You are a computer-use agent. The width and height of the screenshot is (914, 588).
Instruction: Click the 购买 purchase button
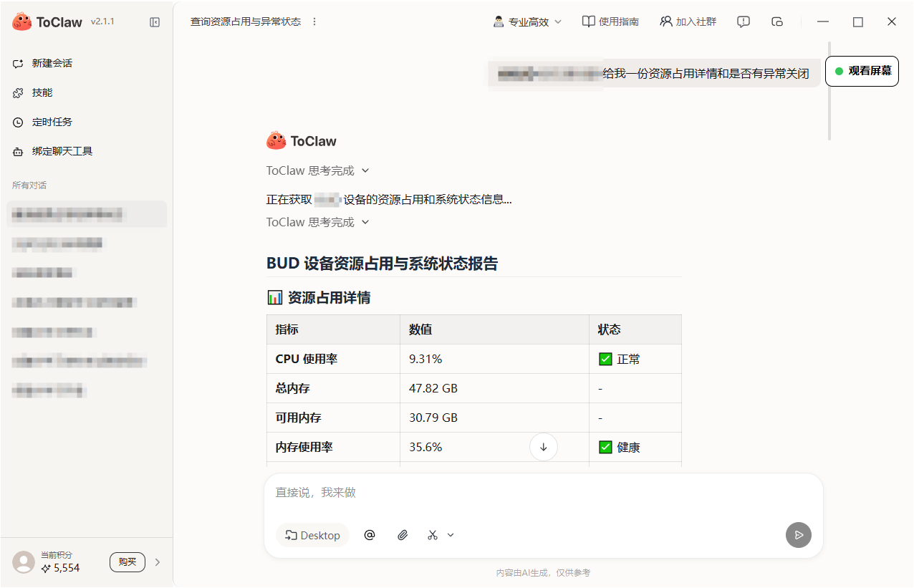tap(128, 562)
